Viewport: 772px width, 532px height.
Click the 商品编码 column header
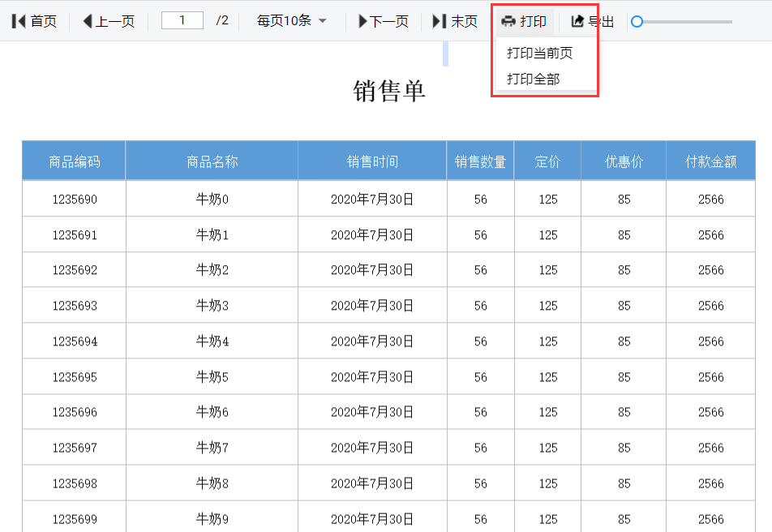(74, 161)
